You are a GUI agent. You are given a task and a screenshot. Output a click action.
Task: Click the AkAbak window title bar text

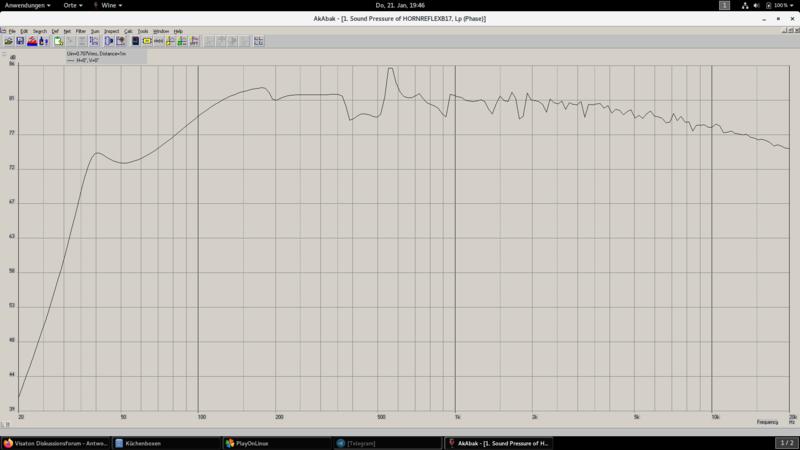399,18
